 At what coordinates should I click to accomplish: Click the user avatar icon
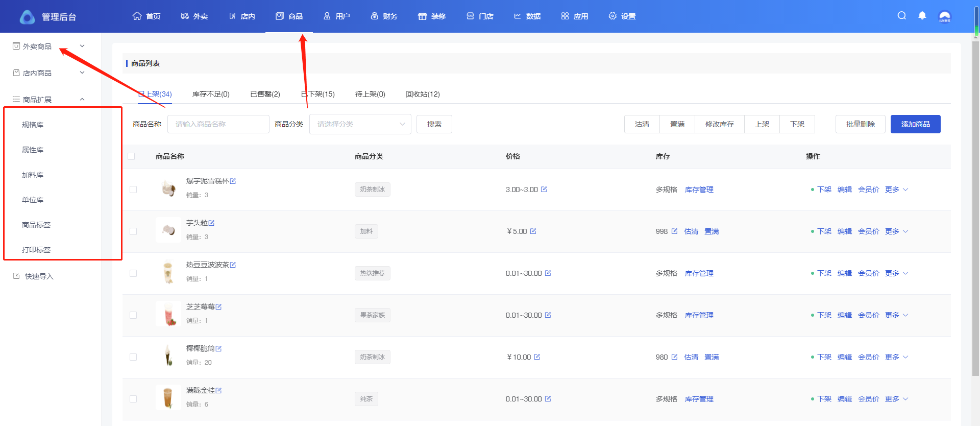click(x=945, y=16)
